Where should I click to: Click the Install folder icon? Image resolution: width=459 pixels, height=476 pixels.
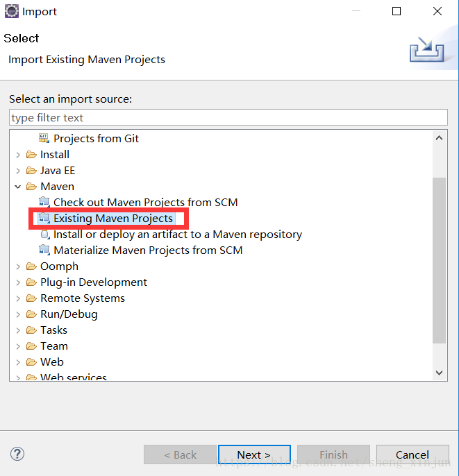(31, 155)
